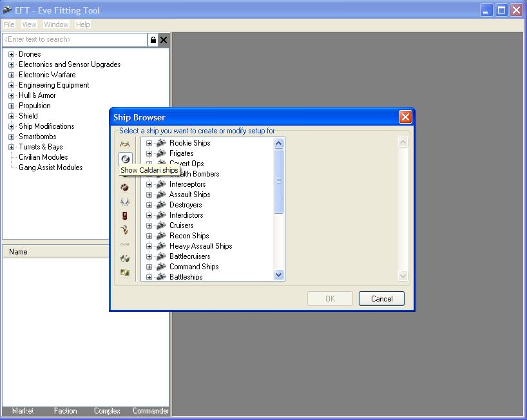Open the Help menu
Screen dimensions: 527x420
[82, 24]
